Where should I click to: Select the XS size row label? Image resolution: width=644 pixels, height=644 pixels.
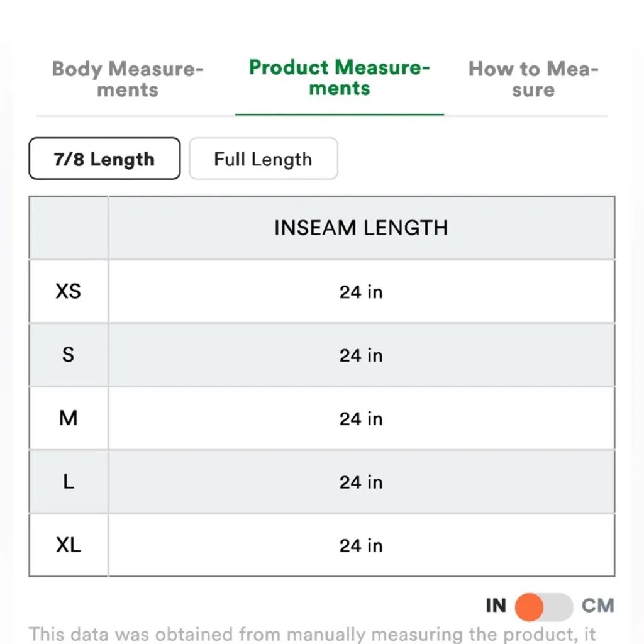(x=69, y=291)
